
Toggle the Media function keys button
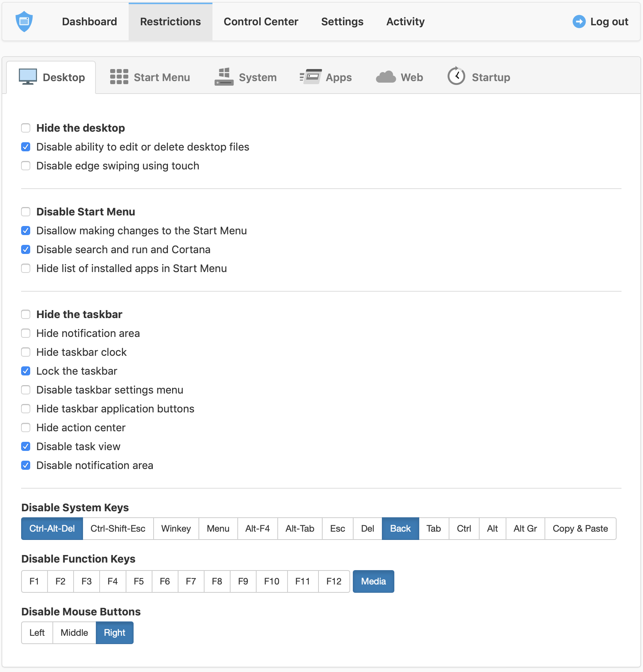tap(374, 581)
